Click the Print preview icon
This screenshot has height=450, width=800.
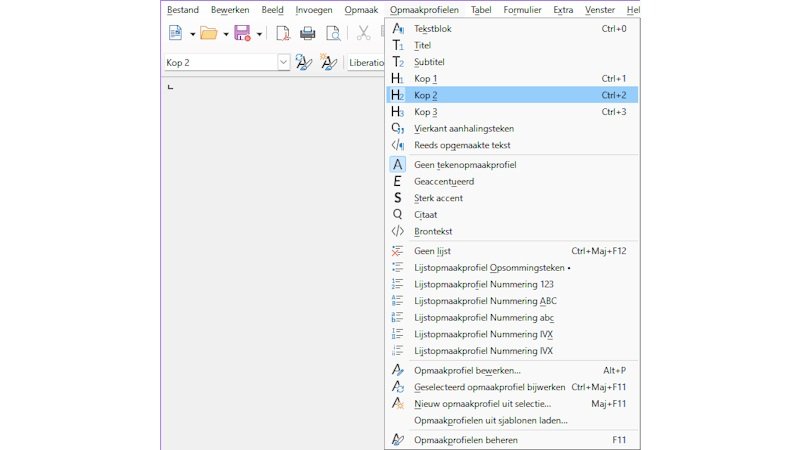coord(333,33)
